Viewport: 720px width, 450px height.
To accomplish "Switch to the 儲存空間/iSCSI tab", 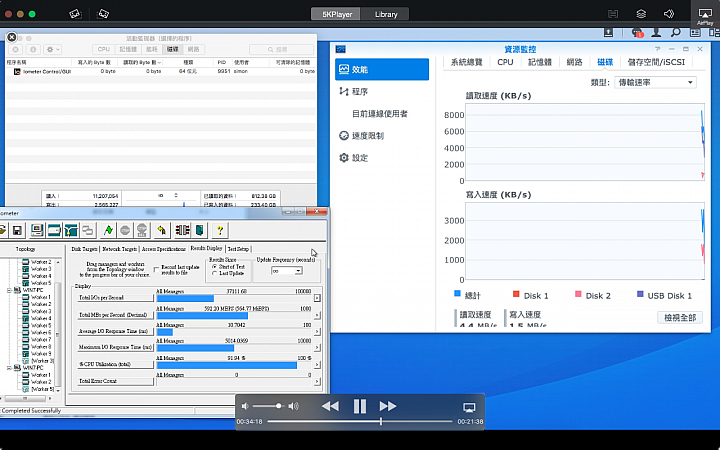I will coord(656,62).
